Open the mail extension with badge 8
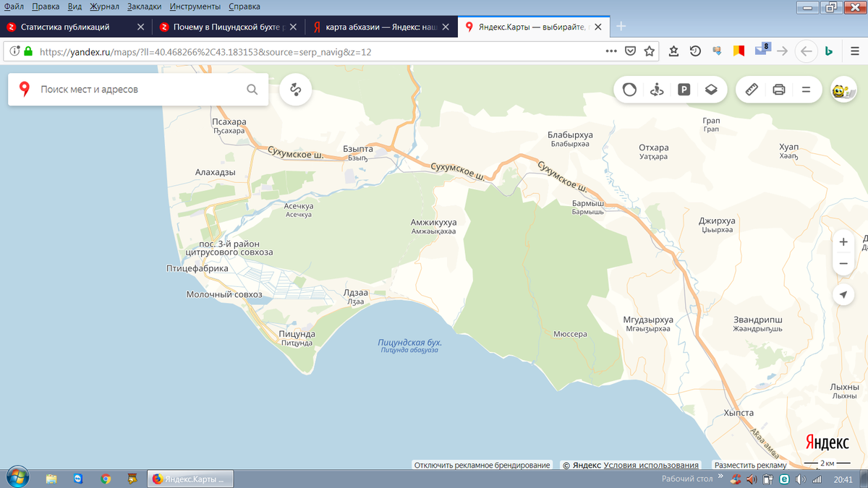Viewport: 868px width, 488px height. [762, 49]
